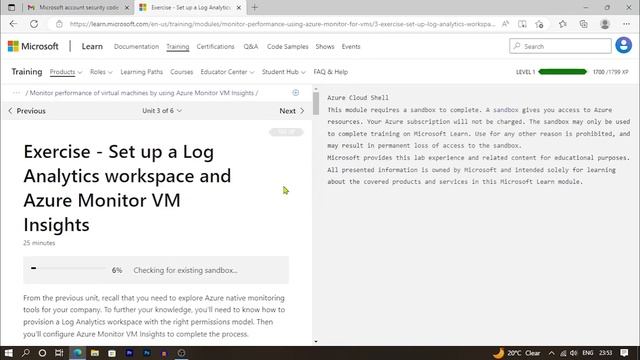
Task: Go back using browser back arrow
Action: (x=13, y=24)
